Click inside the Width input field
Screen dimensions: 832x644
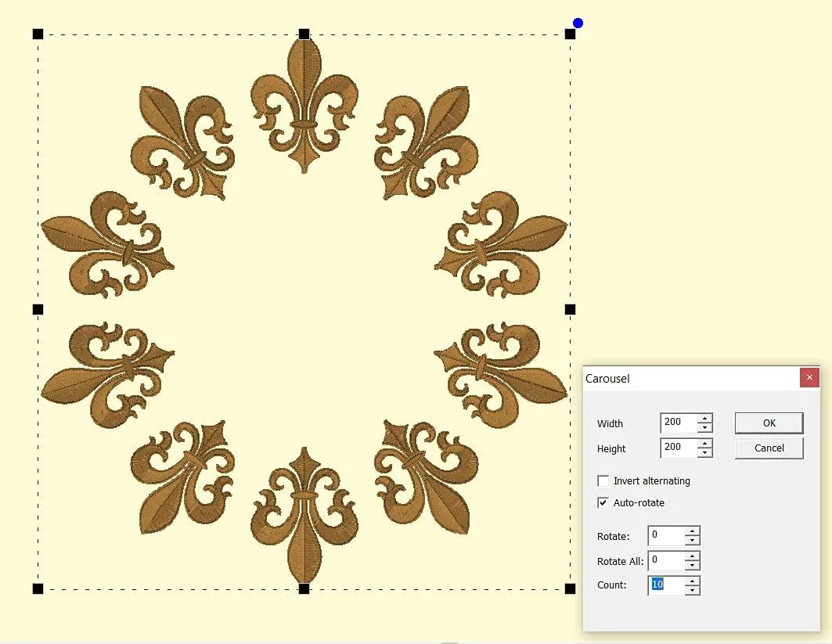tap(677, 423)
